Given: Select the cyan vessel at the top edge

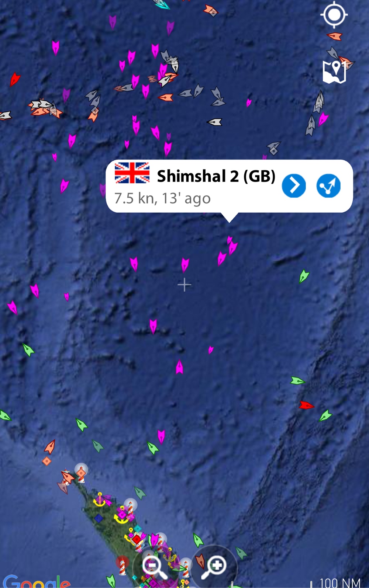Looking at the screenshot, I should [162, 4].
